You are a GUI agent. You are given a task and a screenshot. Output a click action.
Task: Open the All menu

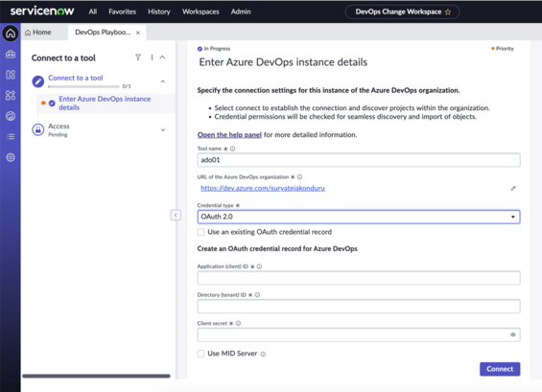click(93, 12)
